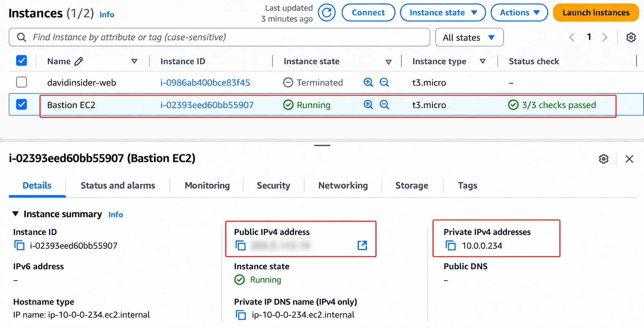Copy the Instance ID in summary

19,246
